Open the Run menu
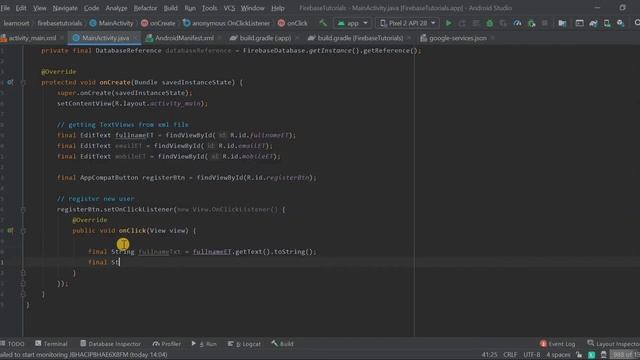Screen dimensions: 640x360 point(190,8)
